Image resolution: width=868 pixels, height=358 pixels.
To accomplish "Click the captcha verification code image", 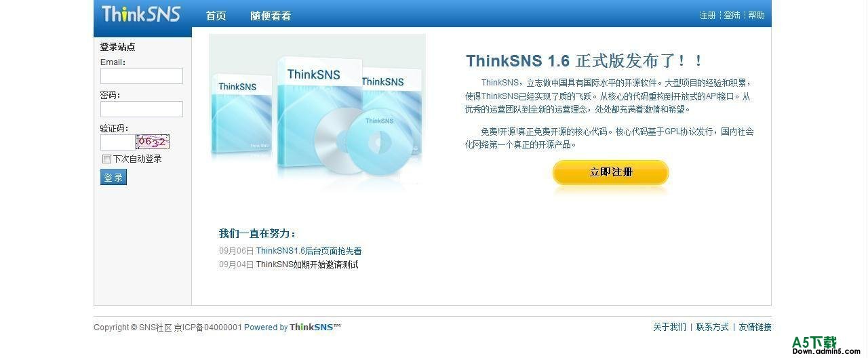I will (x=153, y=142).
